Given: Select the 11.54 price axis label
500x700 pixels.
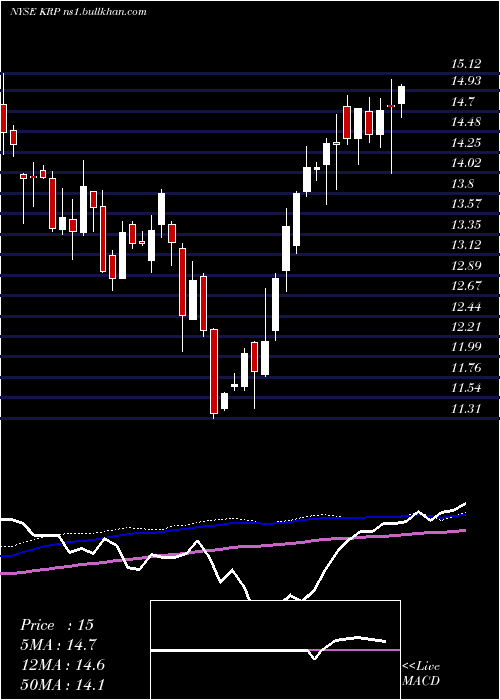Looking at the screenshot, I should click(466, 388).
